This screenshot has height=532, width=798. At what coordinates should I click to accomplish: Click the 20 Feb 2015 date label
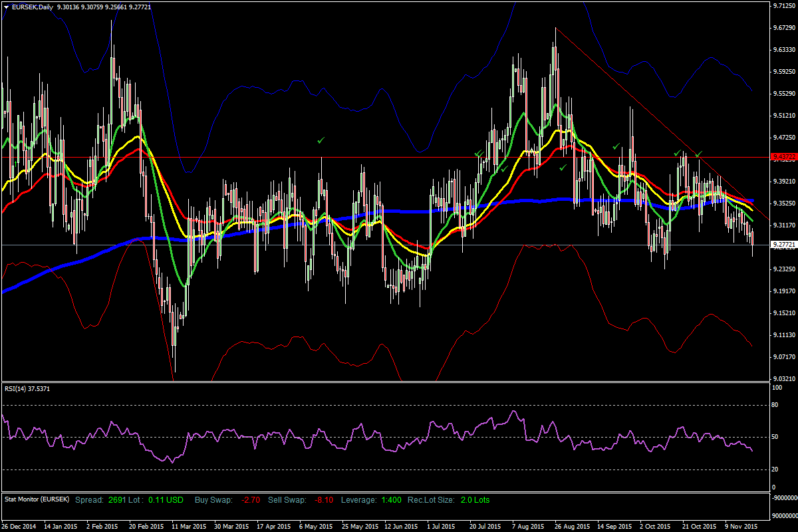(146, 525)
